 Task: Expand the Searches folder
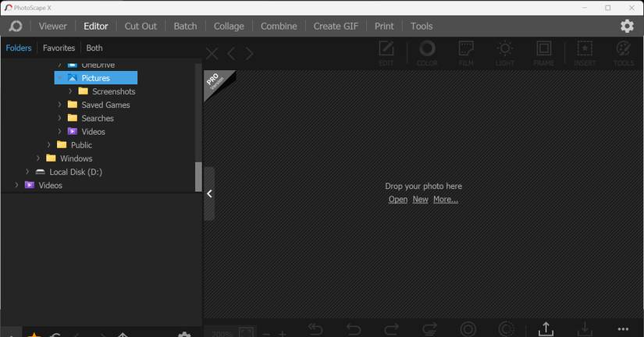[59, 119]
